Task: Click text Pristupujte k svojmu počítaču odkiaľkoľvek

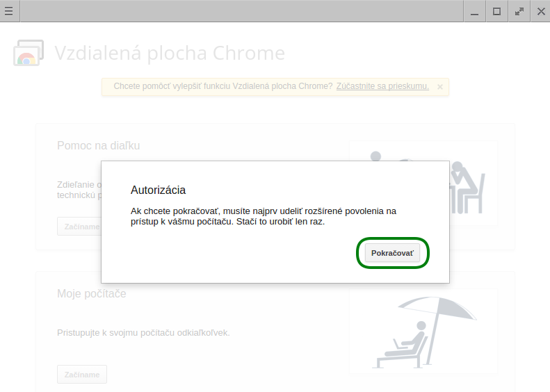Action: click(x=143, y=333)
